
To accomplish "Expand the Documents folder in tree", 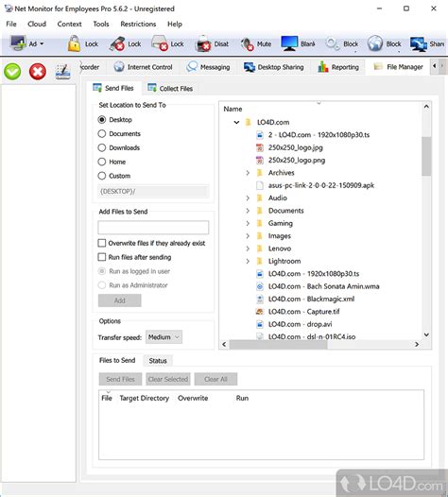I will (248, 211).
